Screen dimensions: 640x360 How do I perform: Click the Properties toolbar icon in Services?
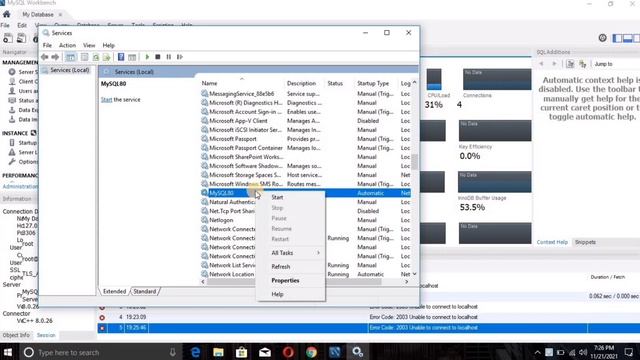(84, 57)
